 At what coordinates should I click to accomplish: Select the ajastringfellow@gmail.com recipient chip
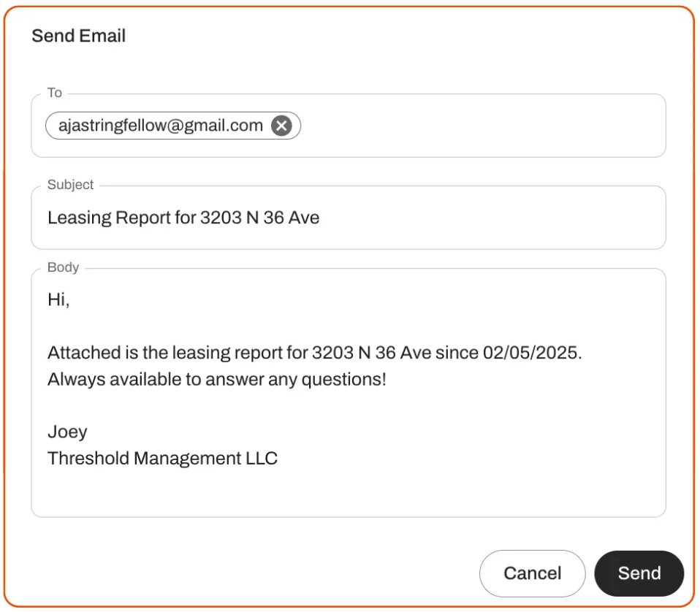click(160, 126)
